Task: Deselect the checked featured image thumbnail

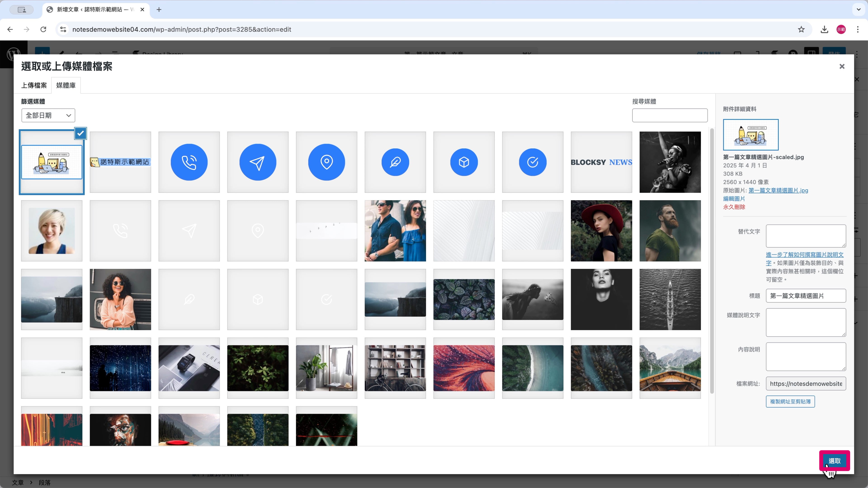Action: tap(80, 133)
